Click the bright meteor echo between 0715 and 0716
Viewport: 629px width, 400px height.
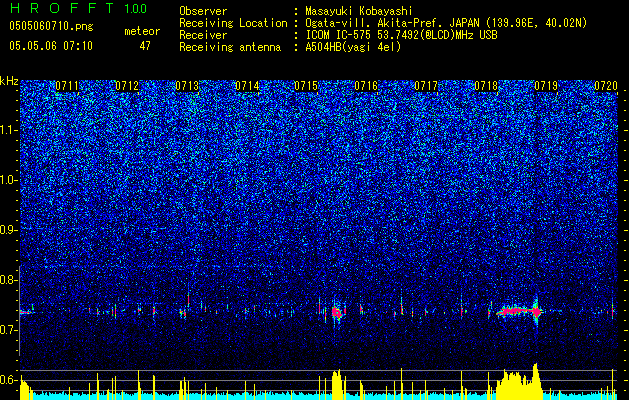click(337, 312)
